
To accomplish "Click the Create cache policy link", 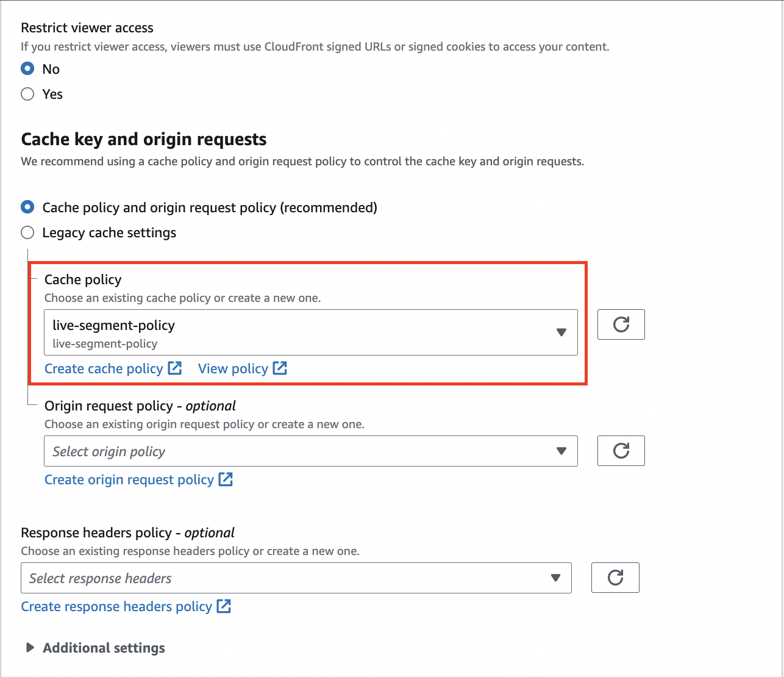I will tap(104, 369).
